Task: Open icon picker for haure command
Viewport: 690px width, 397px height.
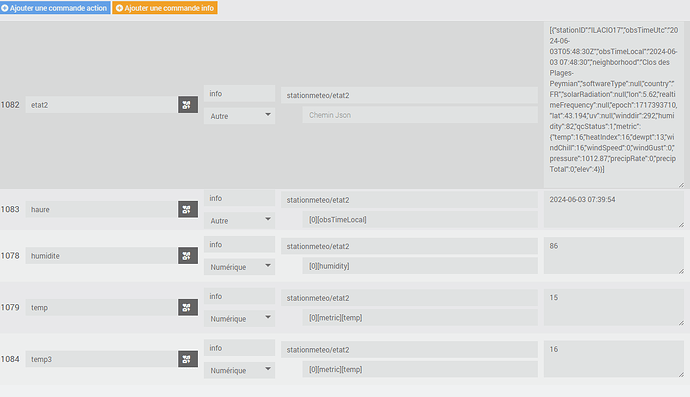Action: click(x=188, y=210)
